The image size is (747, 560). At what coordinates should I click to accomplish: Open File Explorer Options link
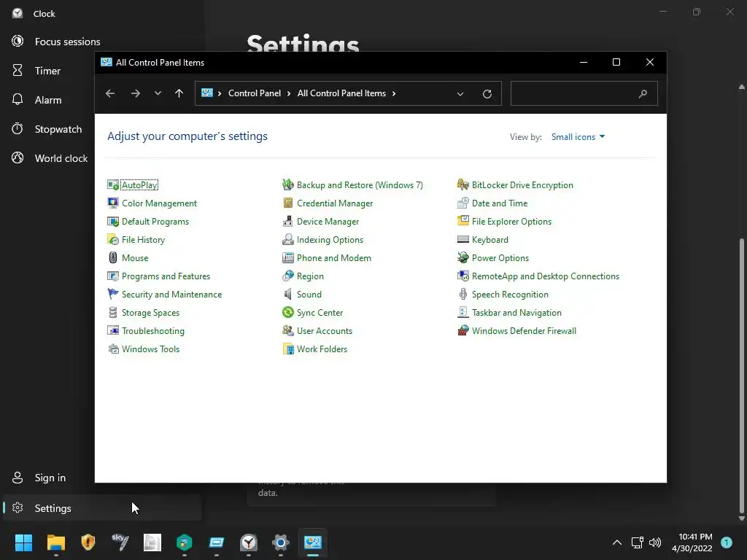point(511,222)
